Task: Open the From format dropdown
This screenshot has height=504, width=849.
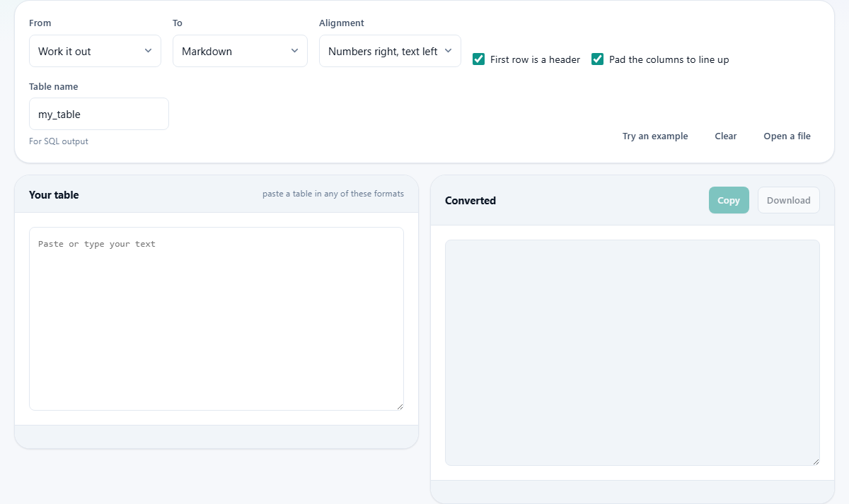Action: (95, 51)
